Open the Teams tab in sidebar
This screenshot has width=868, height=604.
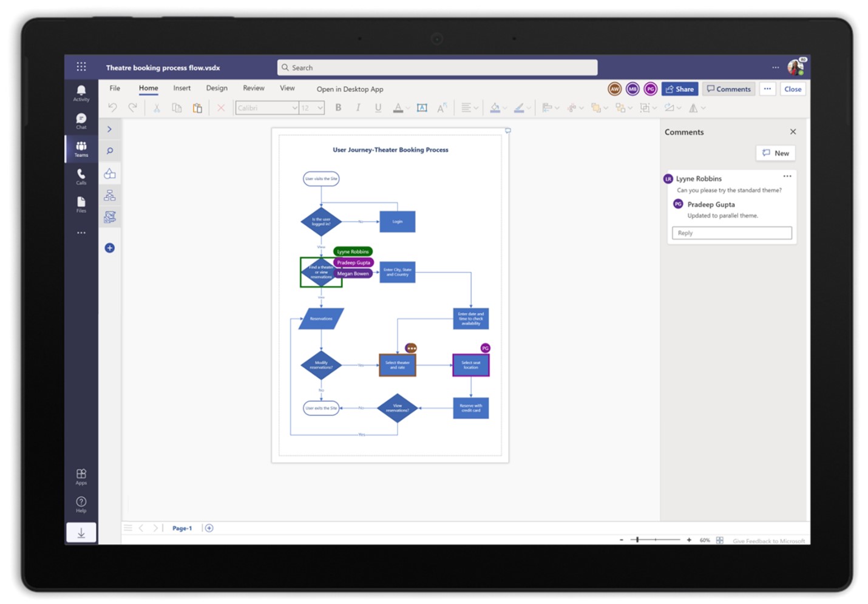pyautogui.click(x=81, y=149)
